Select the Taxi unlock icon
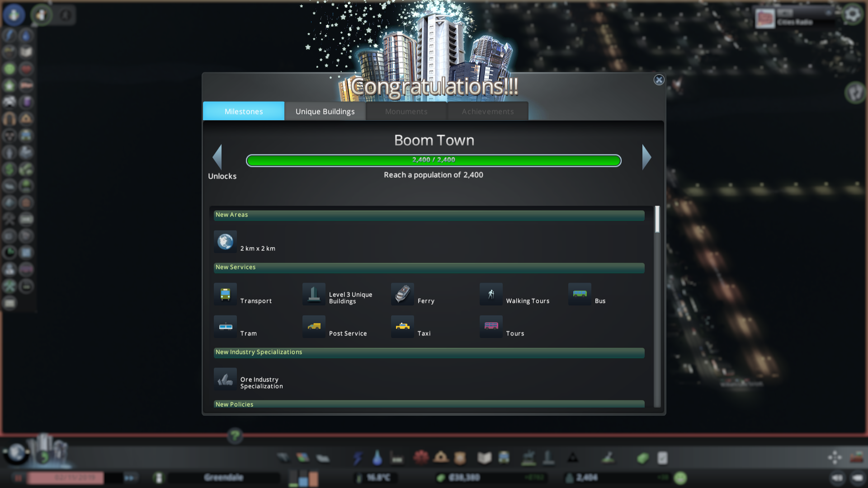 click(402, 327)
